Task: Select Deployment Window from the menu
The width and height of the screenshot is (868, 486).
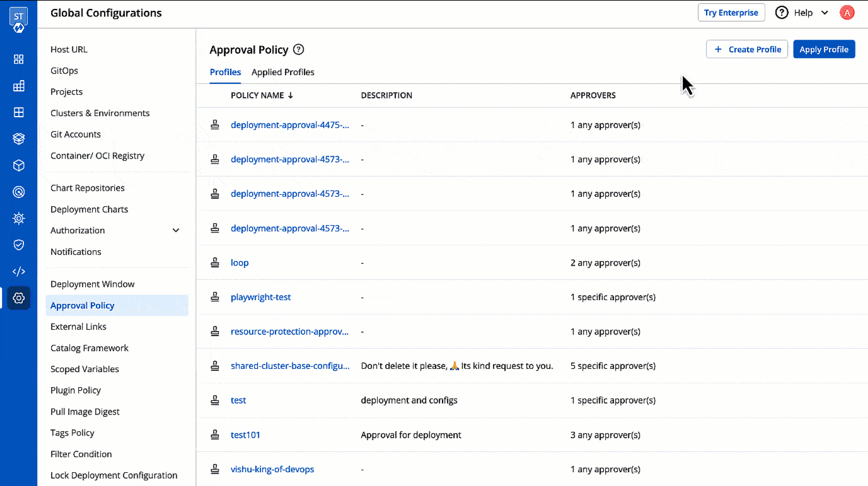Action: tap(92, 284)
